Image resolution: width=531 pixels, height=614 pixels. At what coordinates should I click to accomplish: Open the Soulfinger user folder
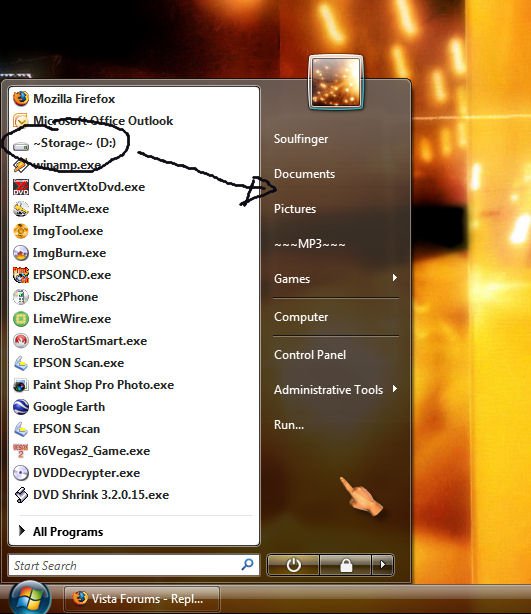tap(301, 139)
